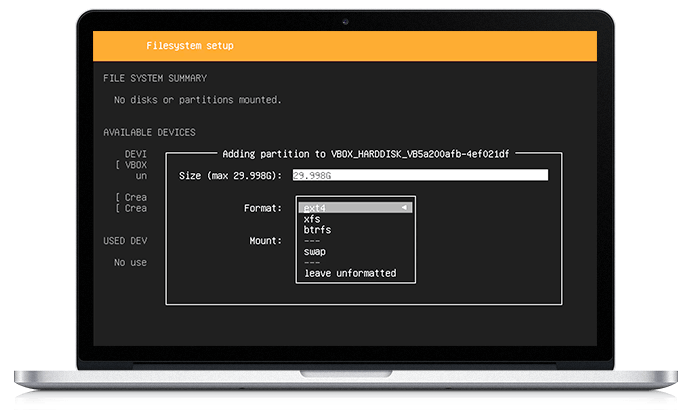
Task: Click the partially hidden VBOX device entry
Action: [134, 165]
